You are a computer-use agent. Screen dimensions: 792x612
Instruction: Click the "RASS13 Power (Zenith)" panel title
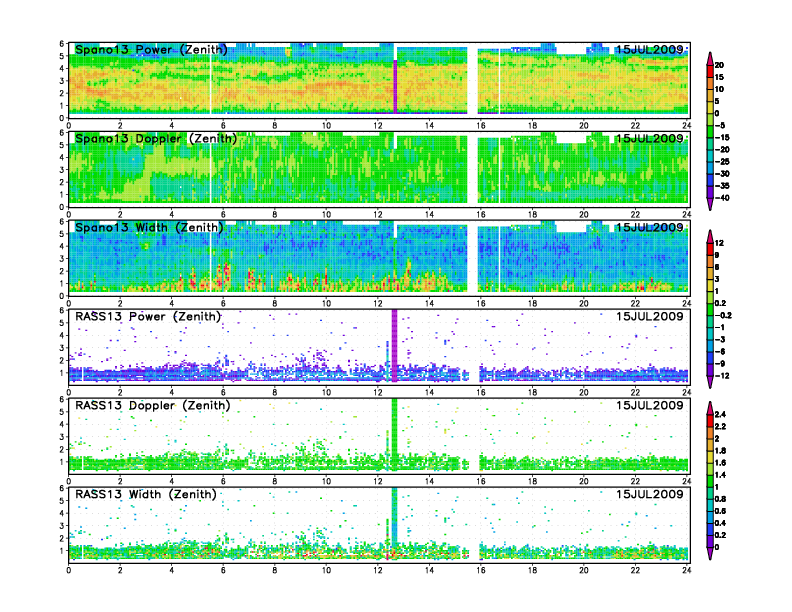148,317
